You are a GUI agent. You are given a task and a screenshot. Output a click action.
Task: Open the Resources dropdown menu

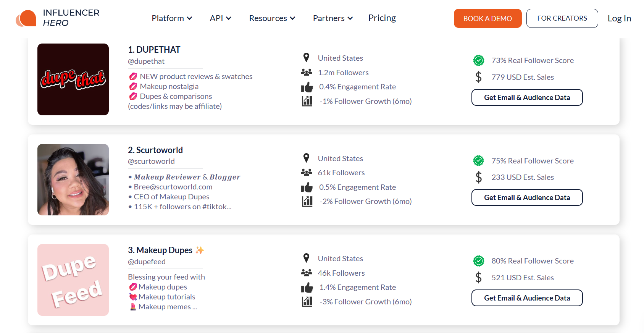click(x=272, y=18)
